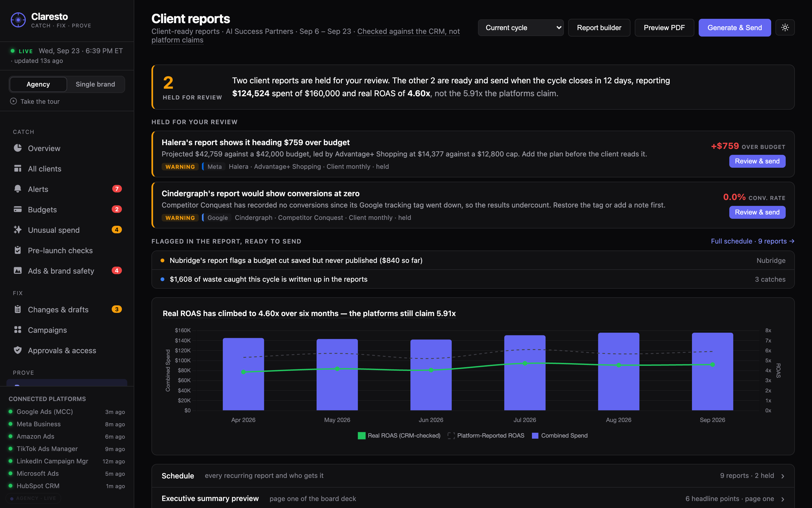This screenshot has height=508, width=812.
Task: Open Unusual spend via its sparkle icon
Action: 18,230
